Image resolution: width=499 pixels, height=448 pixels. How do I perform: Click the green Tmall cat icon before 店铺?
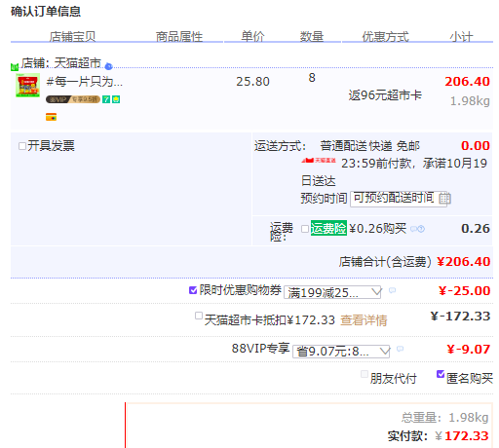click(15, 67)
